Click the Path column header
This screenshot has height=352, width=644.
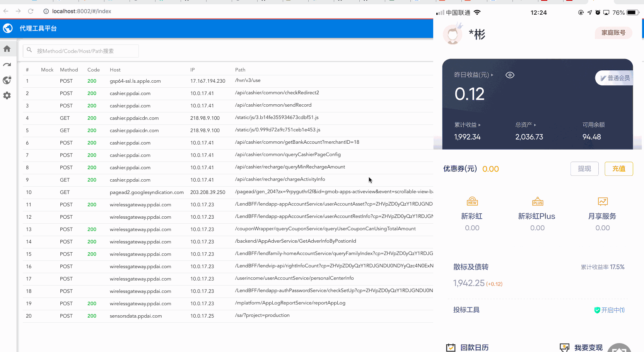tap(240, 70)
